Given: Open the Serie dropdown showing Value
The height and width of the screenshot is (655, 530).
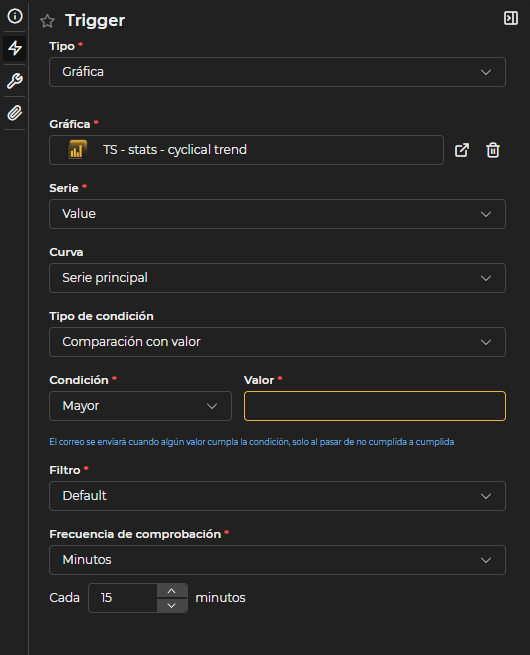Looking at the screenshot, I should click(277, 214).
